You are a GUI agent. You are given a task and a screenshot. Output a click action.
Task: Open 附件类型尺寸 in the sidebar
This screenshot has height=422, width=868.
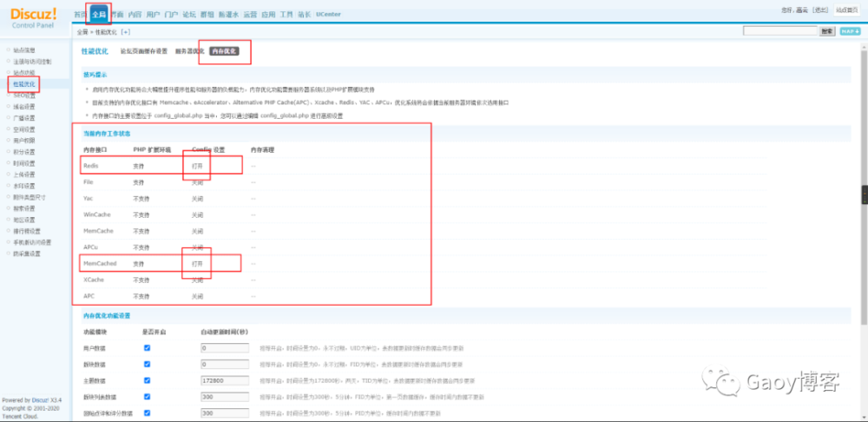pyautogui.click(x=30, y=197)
